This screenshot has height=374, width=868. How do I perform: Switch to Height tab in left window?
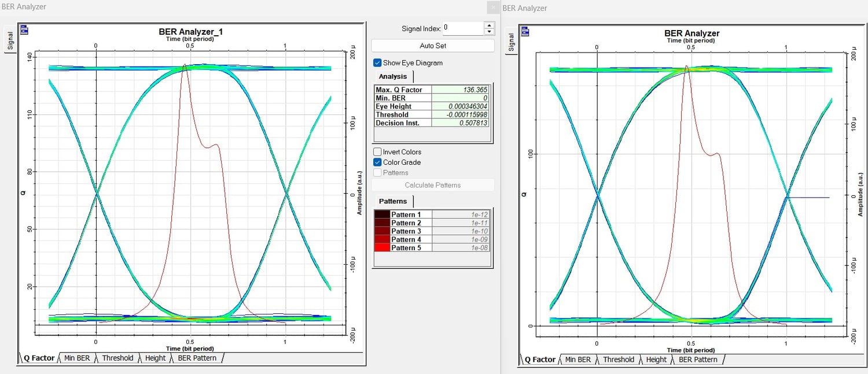click(x=155, y=358)
